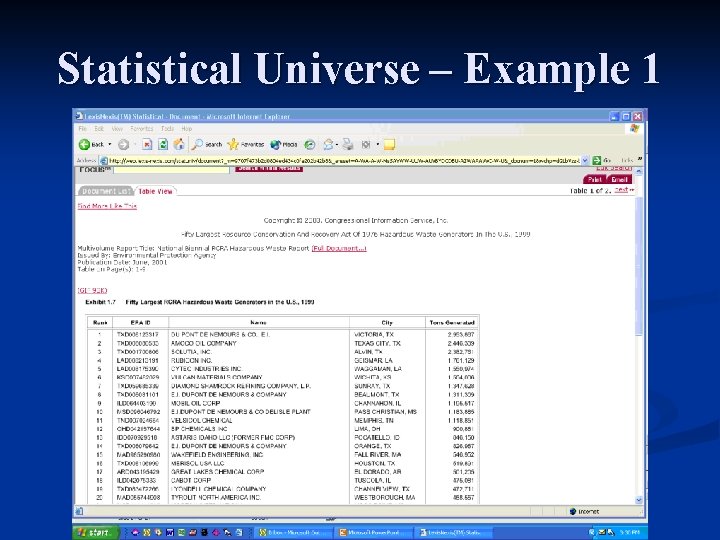
Task: Click the Stop loading icon
Action: pos(147,145)
